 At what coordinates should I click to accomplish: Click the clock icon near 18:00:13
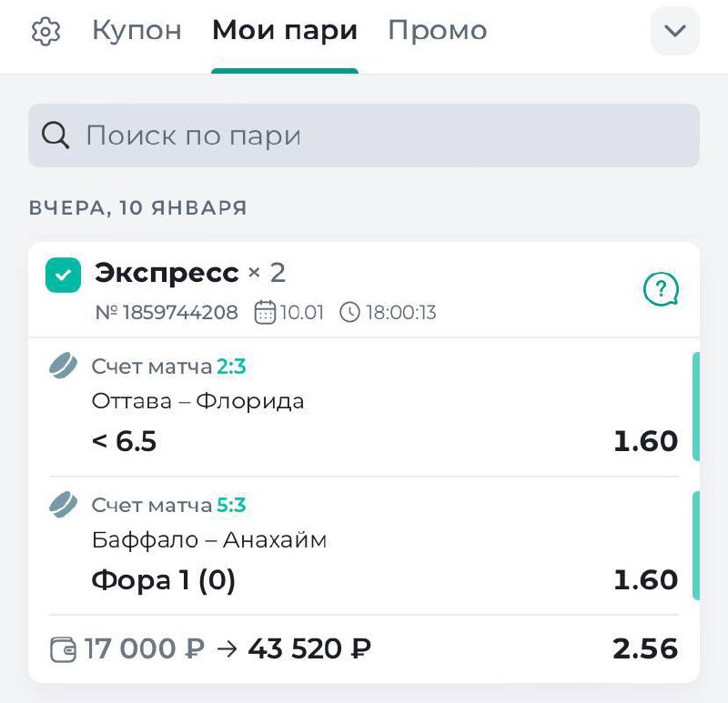(349, 314)
